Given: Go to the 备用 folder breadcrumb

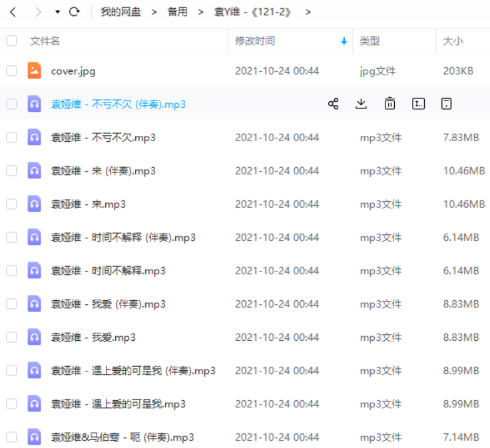Looking at the screenshot, I should (177, 12).
